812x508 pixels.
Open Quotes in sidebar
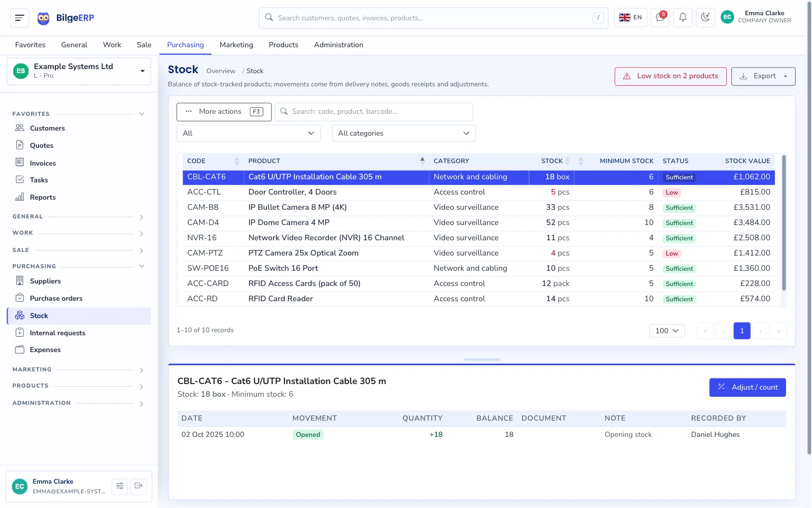click(x=42, y=146)
